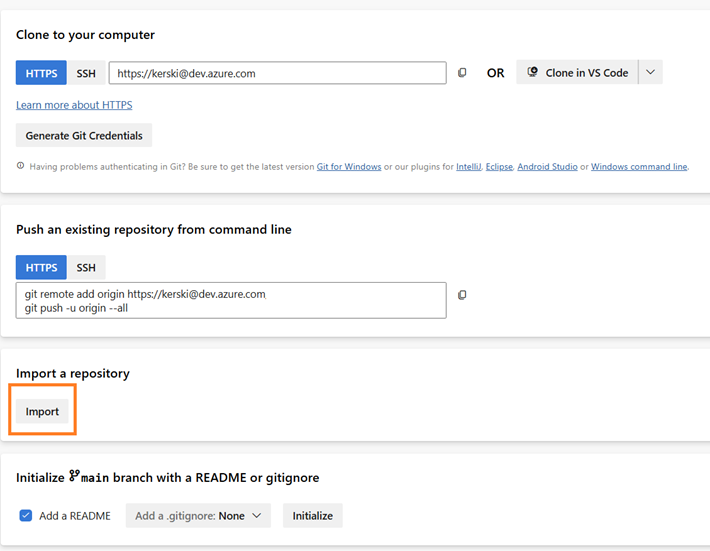
Task: Copy the push commands to clipboard
Action: [x=462, y=295]
